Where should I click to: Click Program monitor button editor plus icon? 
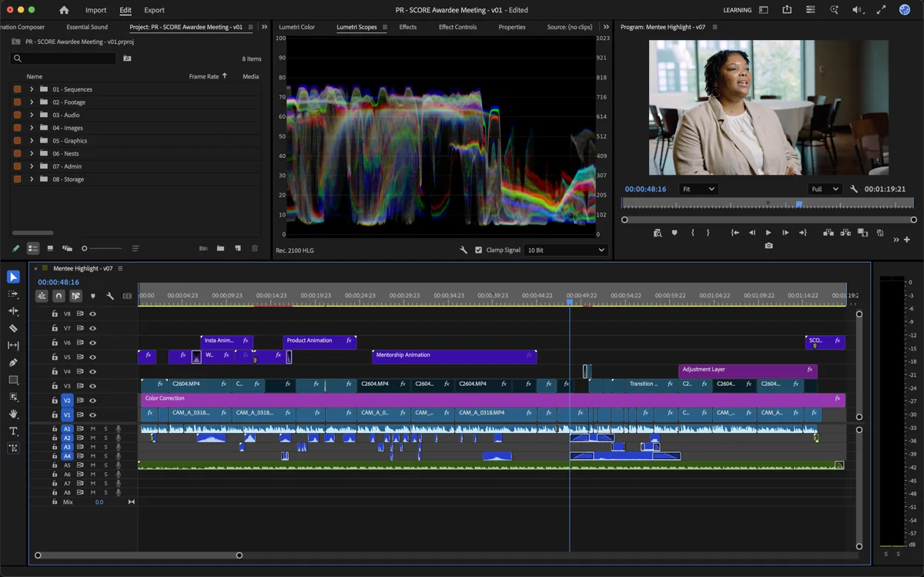tap(907, 240)
